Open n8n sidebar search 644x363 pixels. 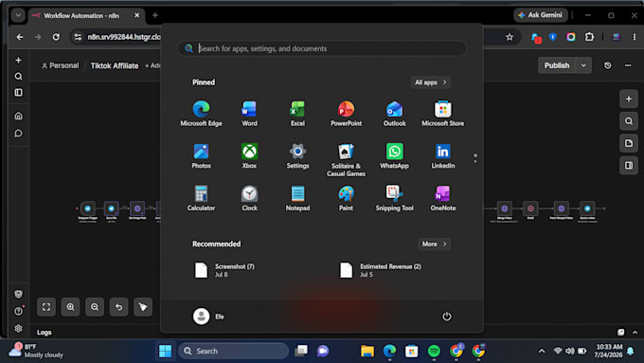(19, 77)
